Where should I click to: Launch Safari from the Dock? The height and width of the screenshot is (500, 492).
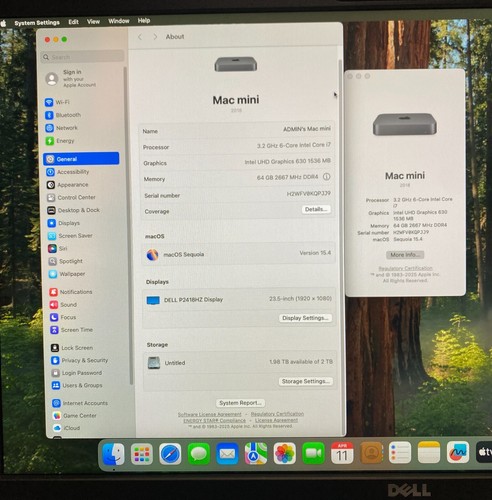170,454
